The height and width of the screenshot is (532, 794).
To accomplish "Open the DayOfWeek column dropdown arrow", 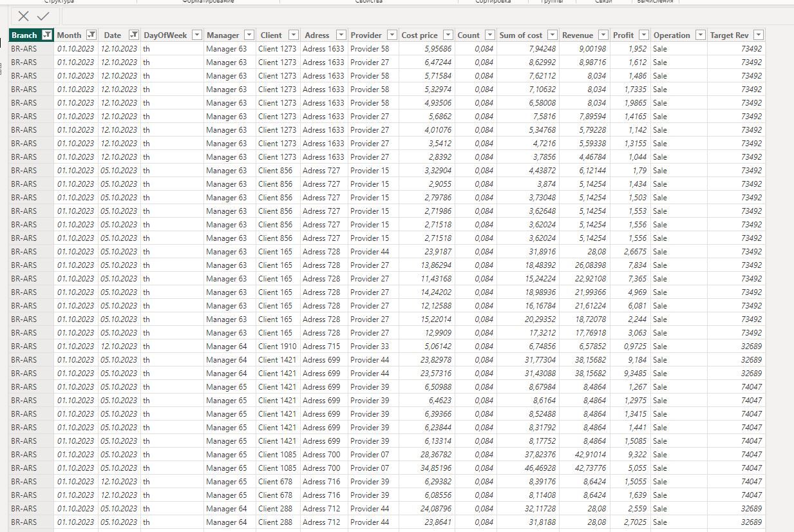I will [x=197, y=35].
